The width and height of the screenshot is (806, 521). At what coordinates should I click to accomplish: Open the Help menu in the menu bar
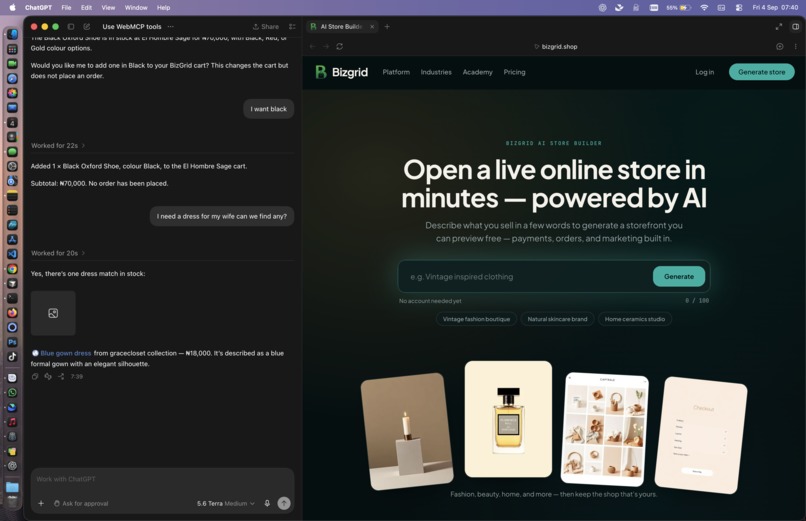coord(163,8)
